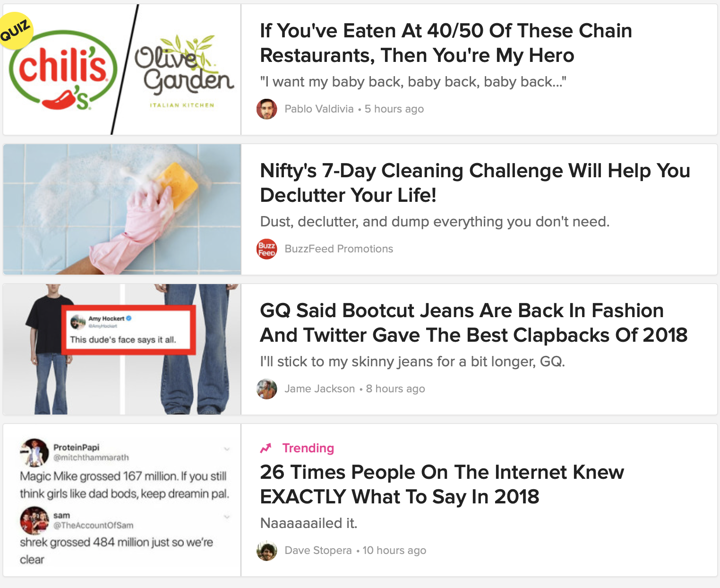Click Dave Stopera's avatar icon

267,551
